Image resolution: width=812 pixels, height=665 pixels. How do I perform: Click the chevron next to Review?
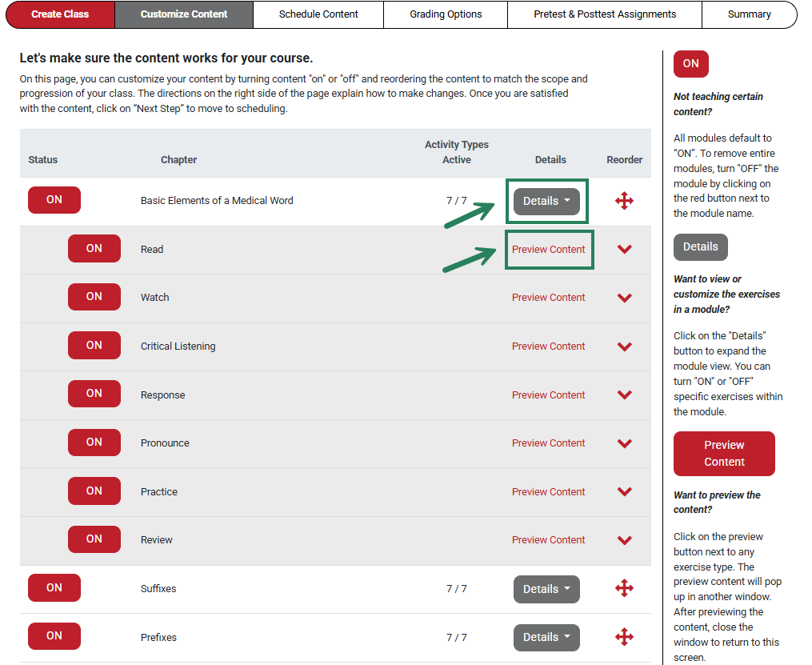pyautogui.click(x=624, y=539)
